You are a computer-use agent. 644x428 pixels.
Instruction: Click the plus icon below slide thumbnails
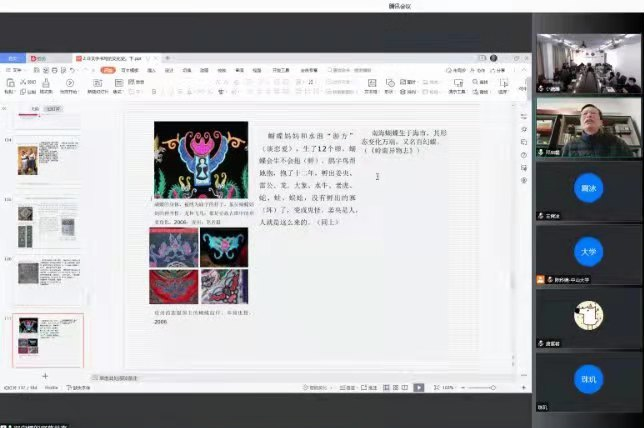click(45, 375)
